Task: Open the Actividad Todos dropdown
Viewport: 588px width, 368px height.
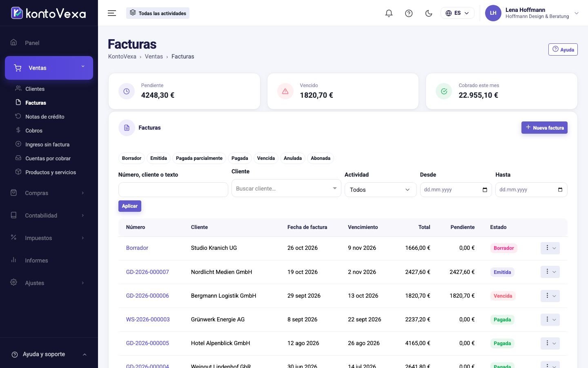Action: (381, 190)
